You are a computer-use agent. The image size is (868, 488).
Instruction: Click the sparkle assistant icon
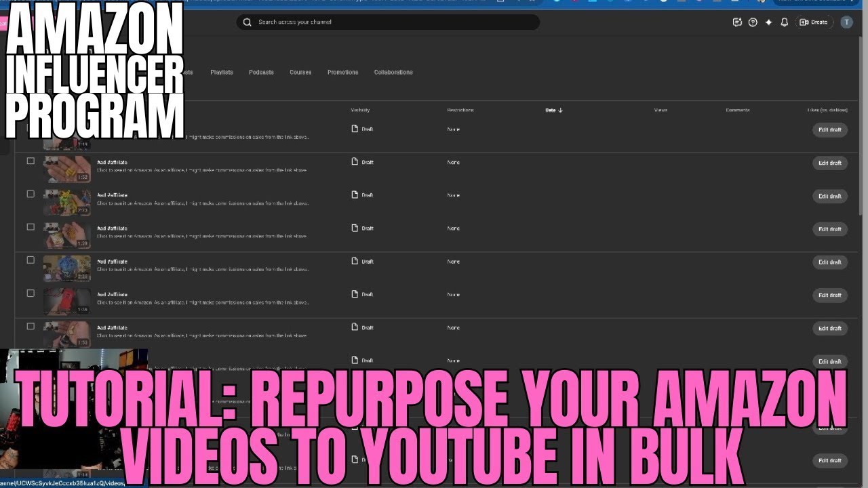tap(768, 22)
